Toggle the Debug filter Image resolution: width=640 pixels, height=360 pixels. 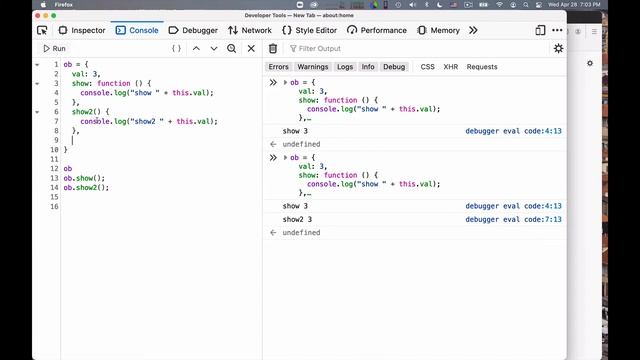point(394,67)
